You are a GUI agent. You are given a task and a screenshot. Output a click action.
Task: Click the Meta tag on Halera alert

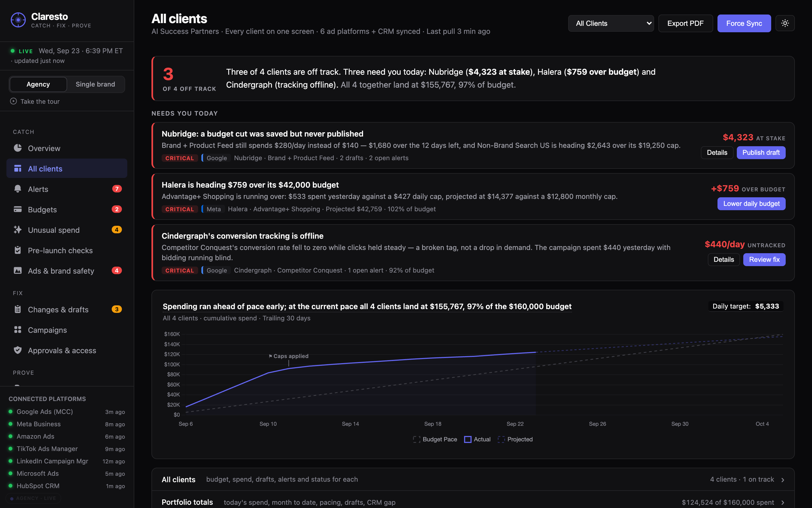tap(213, 209)
